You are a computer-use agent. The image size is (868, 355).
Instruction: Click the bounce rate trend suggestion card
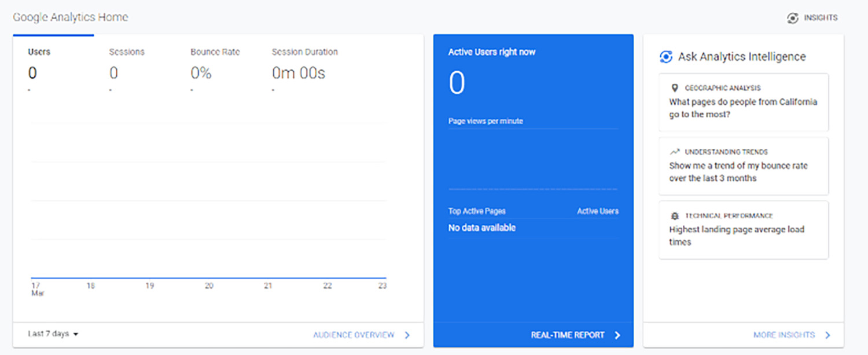(744, 166)
